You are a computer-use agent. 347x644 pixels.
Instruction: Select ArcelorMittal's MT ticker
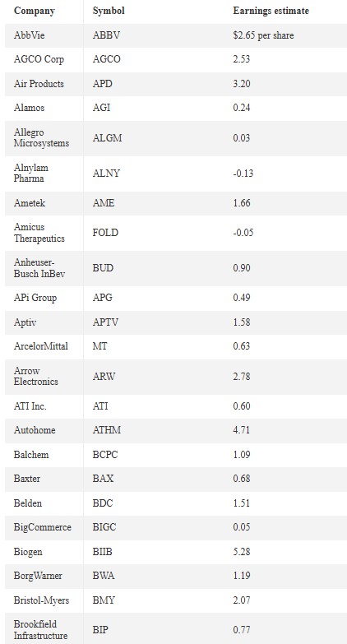(x=99, y=346)
